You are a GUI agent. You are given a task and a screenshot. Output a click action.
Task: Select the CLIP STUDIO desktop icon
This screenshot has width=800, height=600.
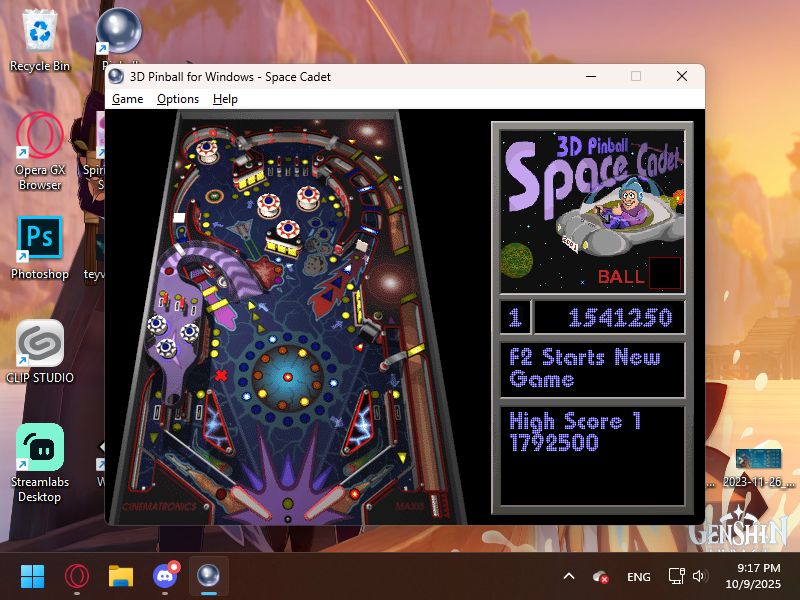pos(40,352)
